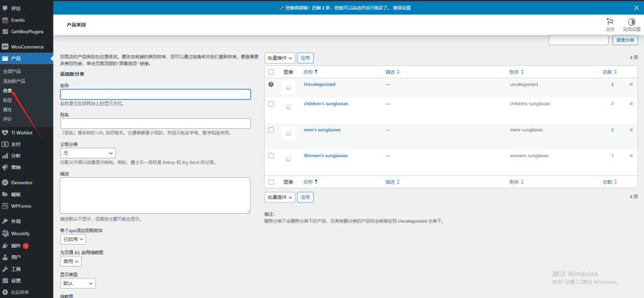Screen dimensions: 644x298
Task: Open the children's sunglasses category link
Action: 326,104
